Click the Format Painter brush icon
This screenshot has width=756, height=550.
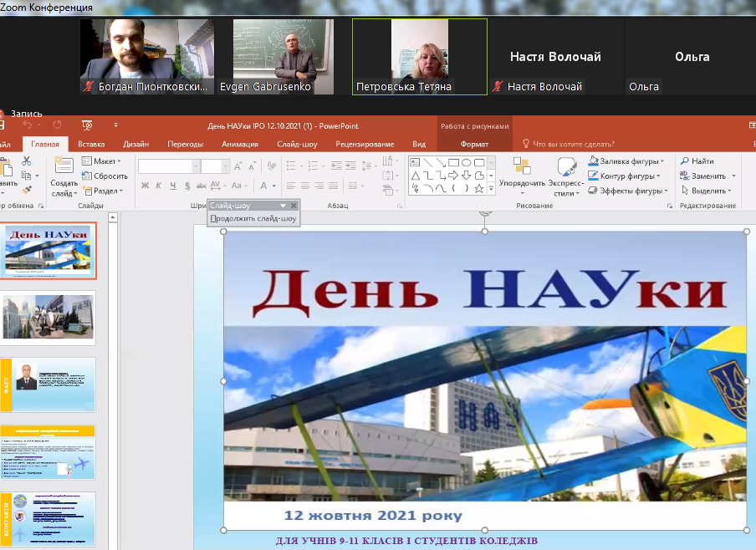point(26,190)
